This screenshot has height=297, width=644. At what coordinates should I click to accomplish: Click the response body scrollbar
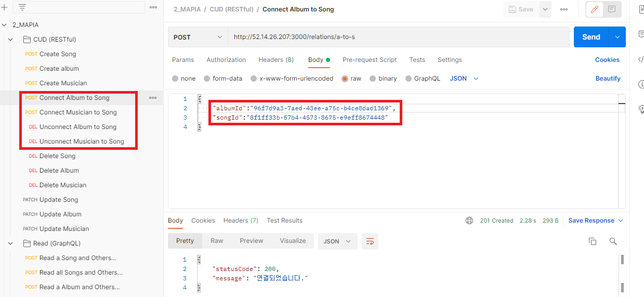coord(623,274)
